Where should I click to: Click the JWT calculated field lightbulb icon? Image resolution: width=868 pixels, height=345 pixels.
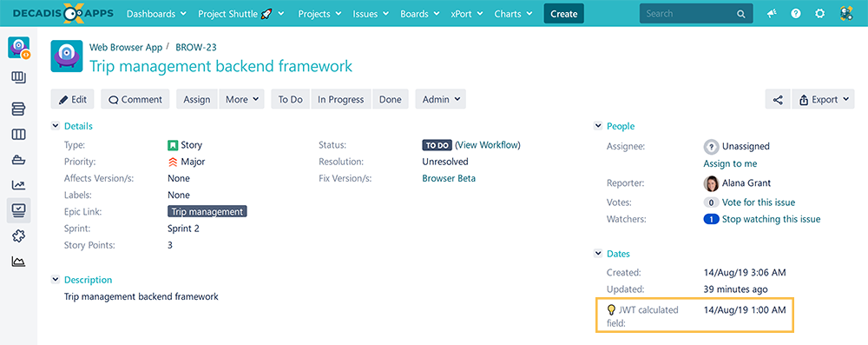point(612,309)
